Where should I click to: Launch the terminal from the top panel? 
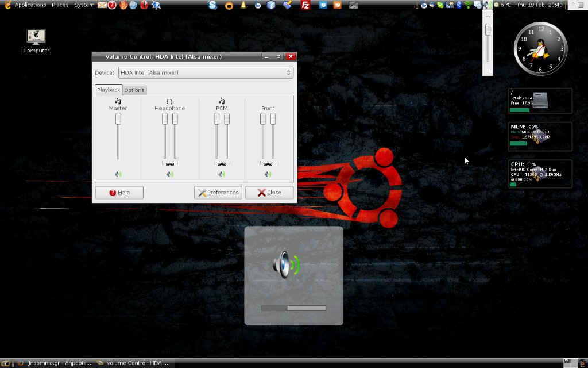click(354, 5)
